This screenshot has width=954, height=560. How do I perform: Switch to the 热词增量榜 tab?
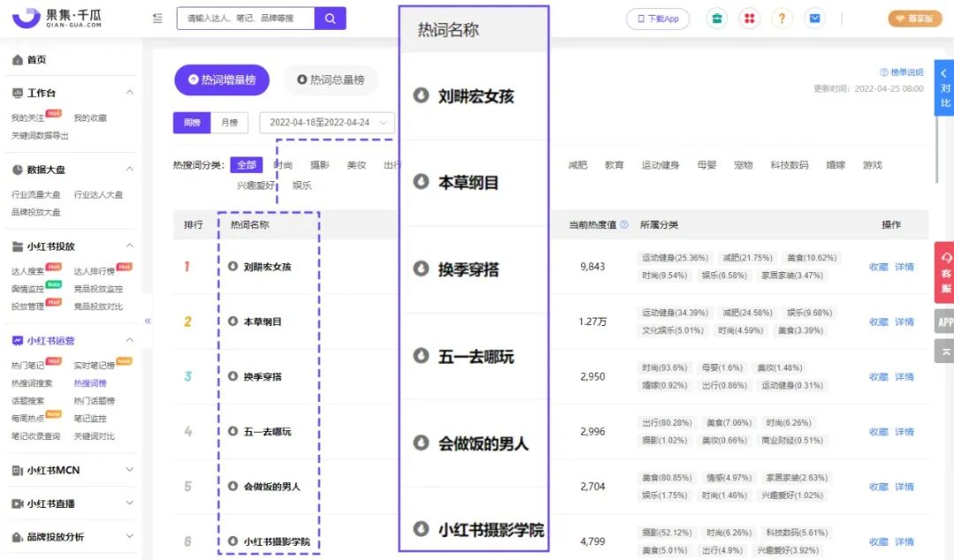click(222, 79)
